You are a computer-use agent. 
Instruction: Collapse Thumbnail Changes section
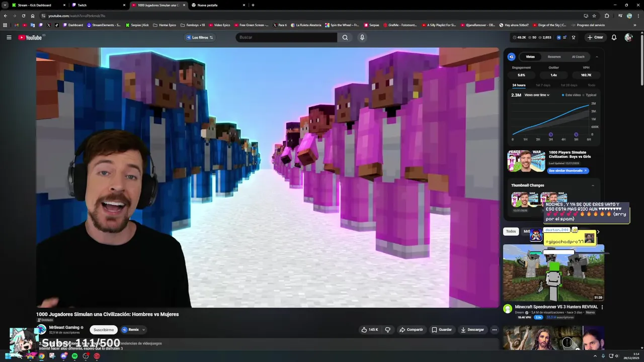point(593,186)
